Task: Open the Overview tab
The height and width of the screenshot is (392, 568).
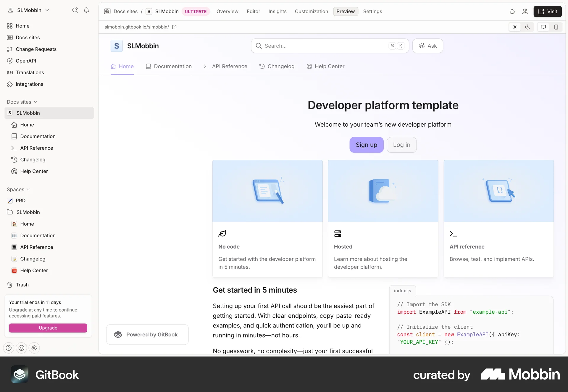Action: 227,12
